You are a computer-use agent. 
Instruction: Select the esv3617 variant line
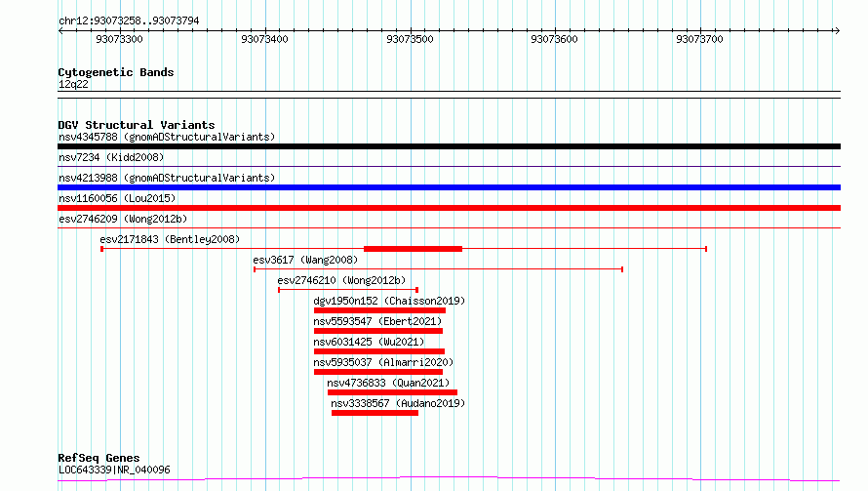439,269
